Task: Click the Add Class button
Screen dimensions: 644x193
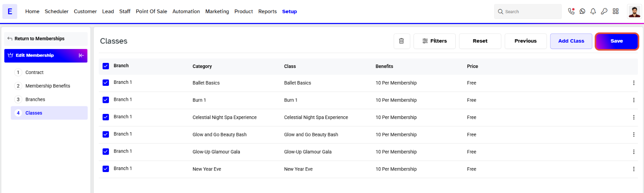Action: [x=571, y=41]
